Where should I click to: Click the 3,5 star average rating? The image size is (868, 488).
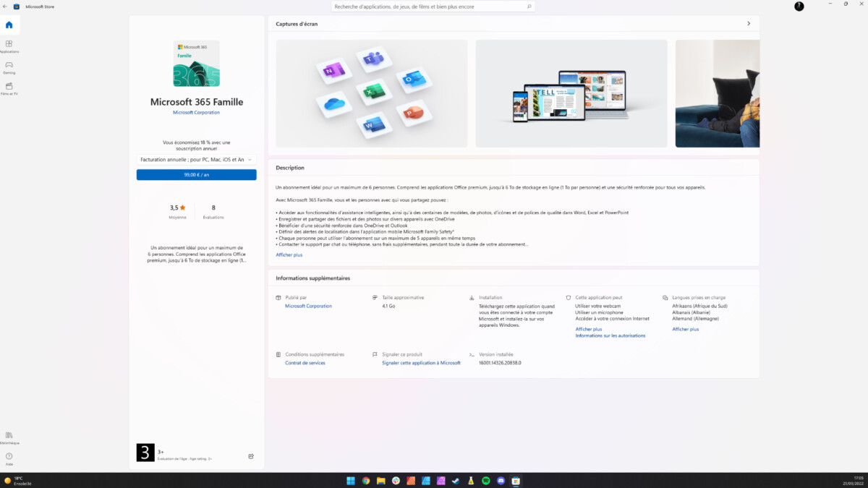point(178,207)
